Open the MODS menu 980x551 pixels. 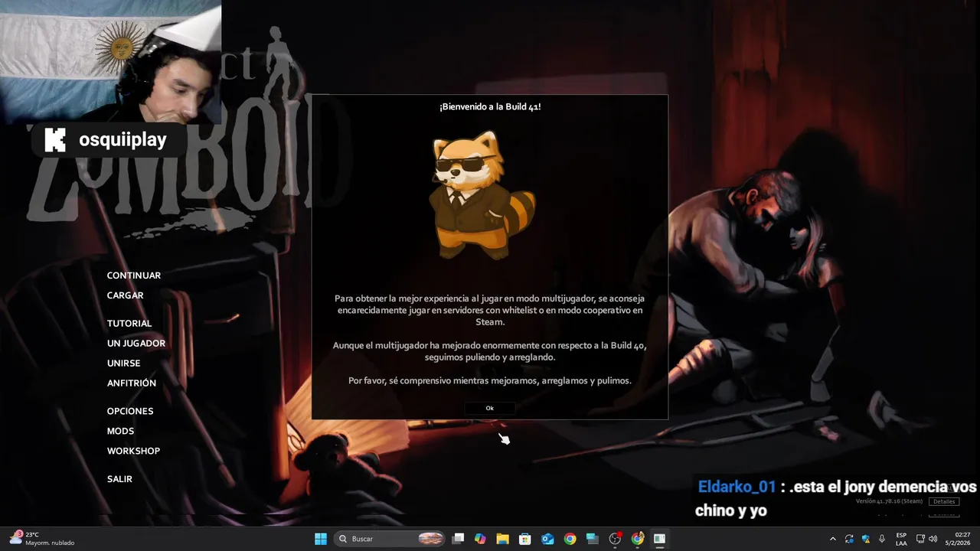pos(121,431)
